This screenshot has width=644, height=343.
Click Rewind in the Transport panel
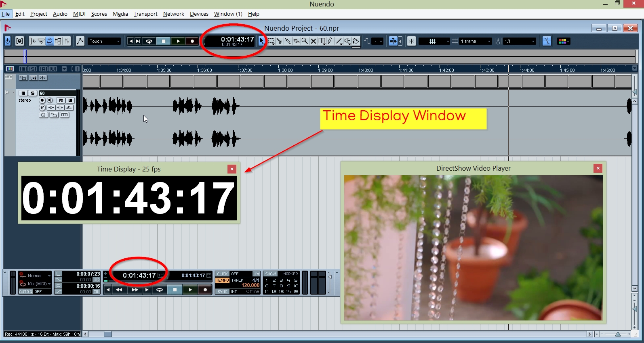119,290
